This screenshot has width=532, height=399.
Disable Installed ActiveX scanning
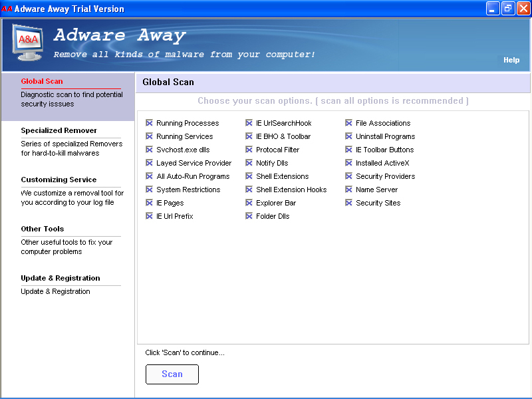tap(348, 163)
